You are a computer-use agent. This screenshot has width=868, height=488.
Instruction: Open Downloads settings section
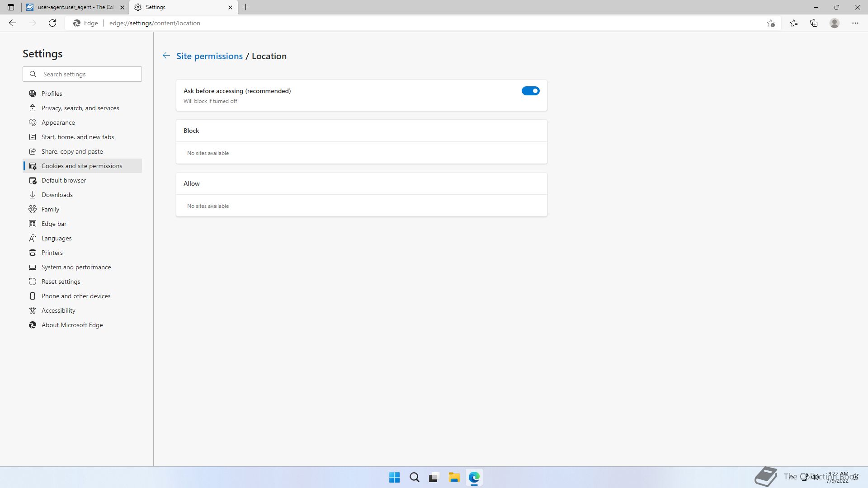coord(82,195)
